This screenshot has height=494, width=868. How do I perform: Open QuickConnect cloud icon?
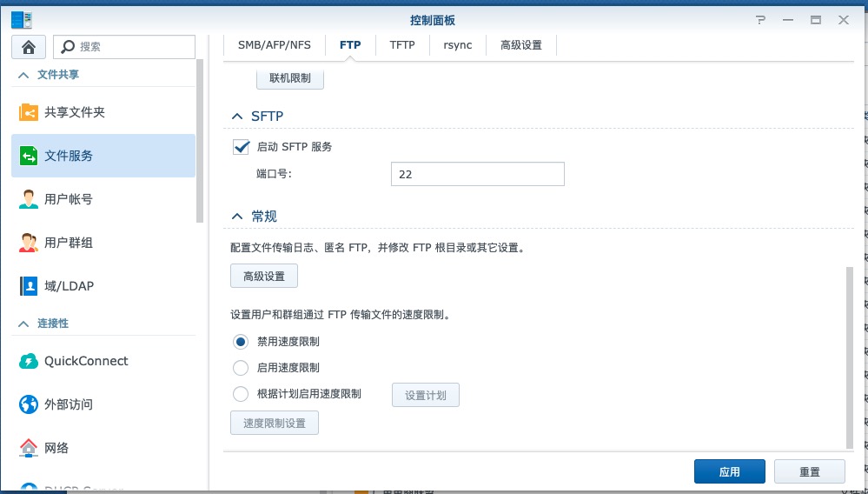point(29,361)
